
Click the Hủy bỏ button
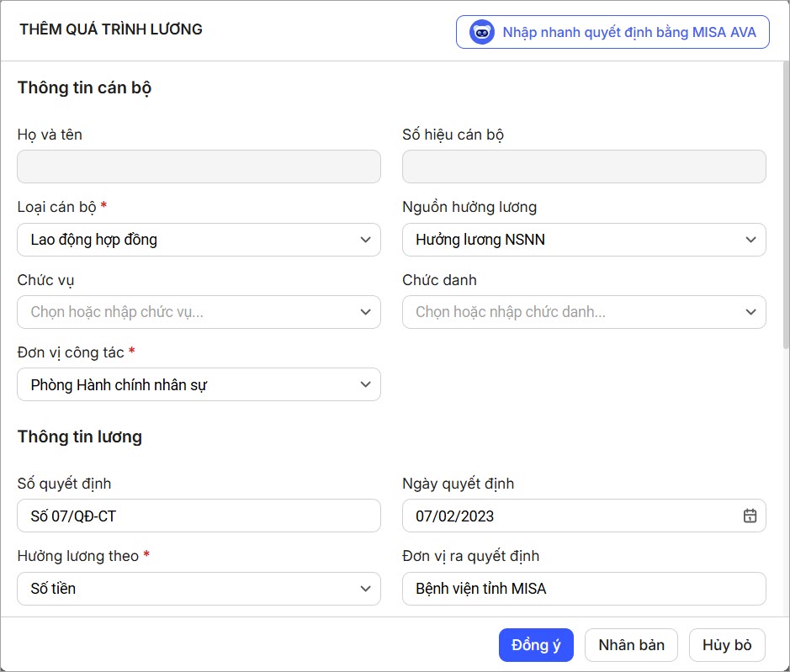click(727, 645)
